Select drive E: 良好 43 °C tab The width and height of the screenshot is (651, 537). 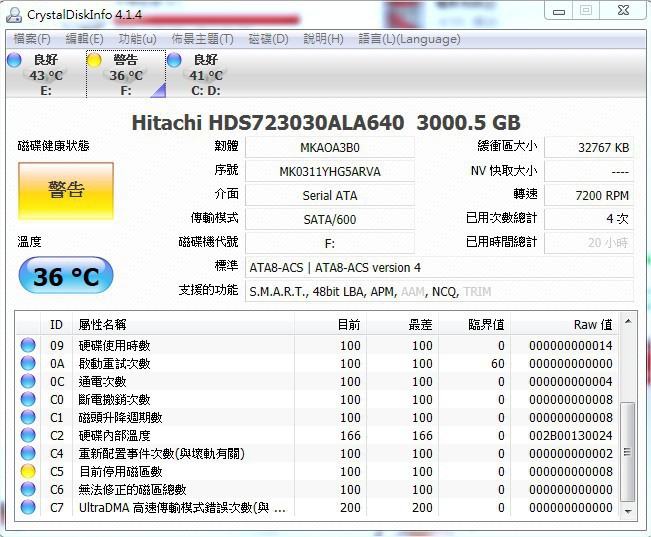[46, 74]
